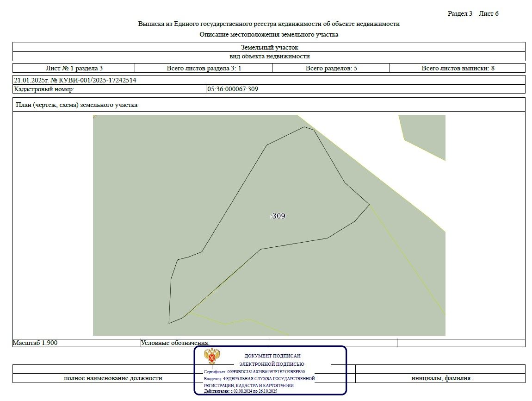
Task: Click the Rosreestr emblem in the signature stamp
Action: click(212, 357)
